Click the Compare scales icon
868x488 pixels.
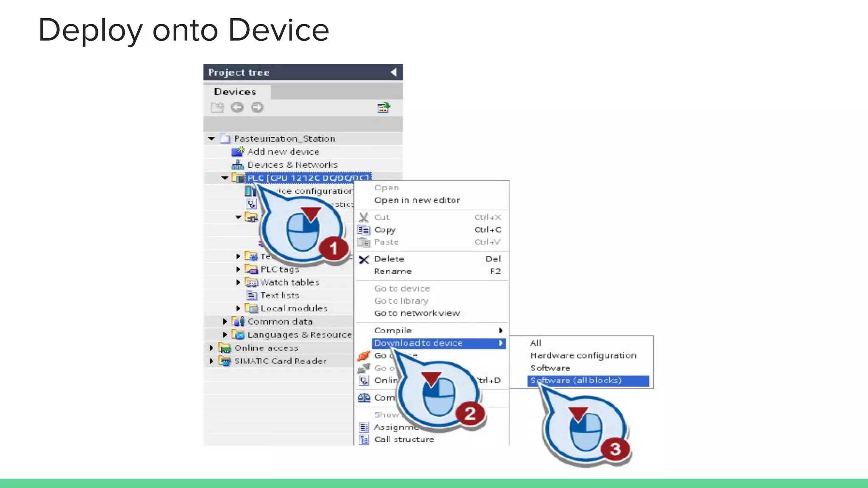tap(364, 398)
